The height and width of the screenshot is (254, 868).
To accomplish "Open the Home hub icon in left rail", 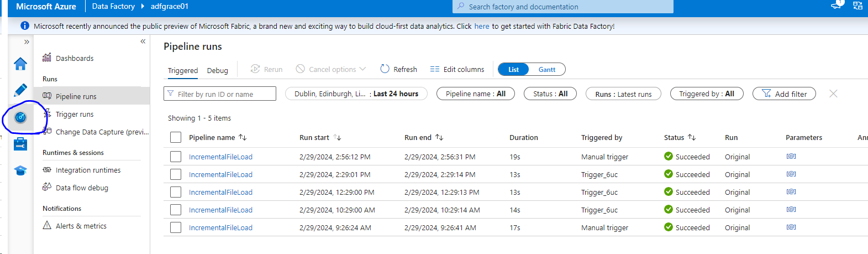I will click(x=20, y=64).
